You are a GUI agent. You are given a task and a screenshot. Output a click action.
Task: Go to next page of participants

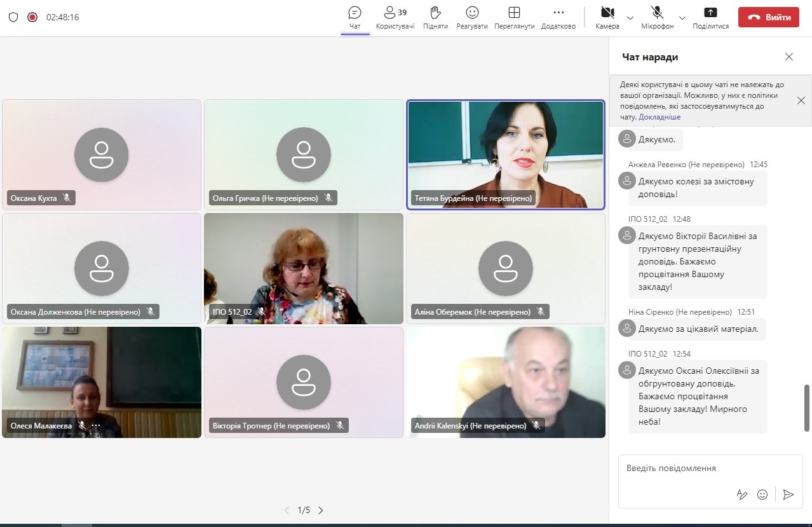click(x=321, y=510)
